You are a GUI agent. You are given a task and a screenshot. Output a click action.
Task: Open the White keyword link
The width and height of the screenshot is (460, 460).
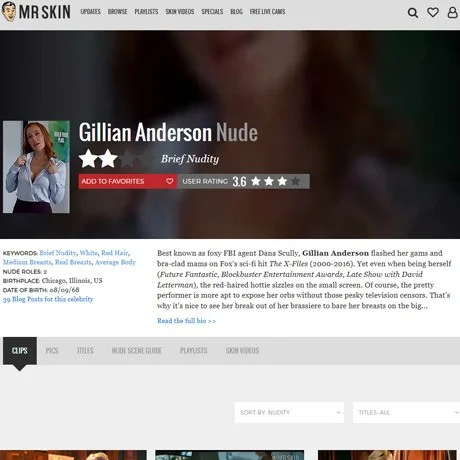click(88, 253)
